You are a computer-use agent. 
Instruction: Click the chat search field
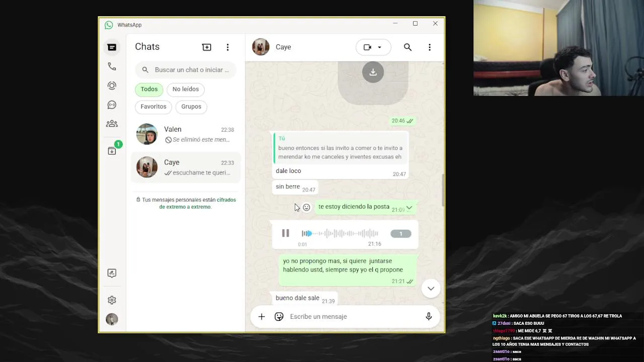coord(186,70)
